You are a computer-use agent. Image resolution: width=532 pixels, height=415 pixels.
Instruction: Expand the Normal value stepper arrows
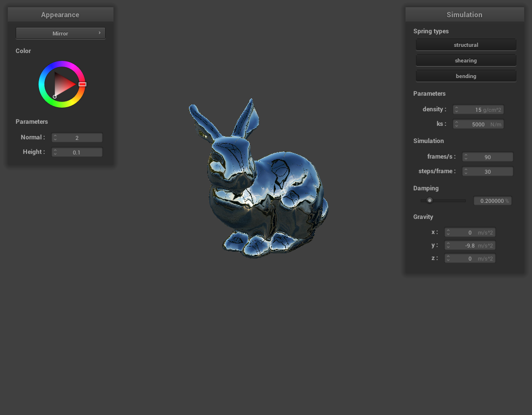click(x=55, y=137)
